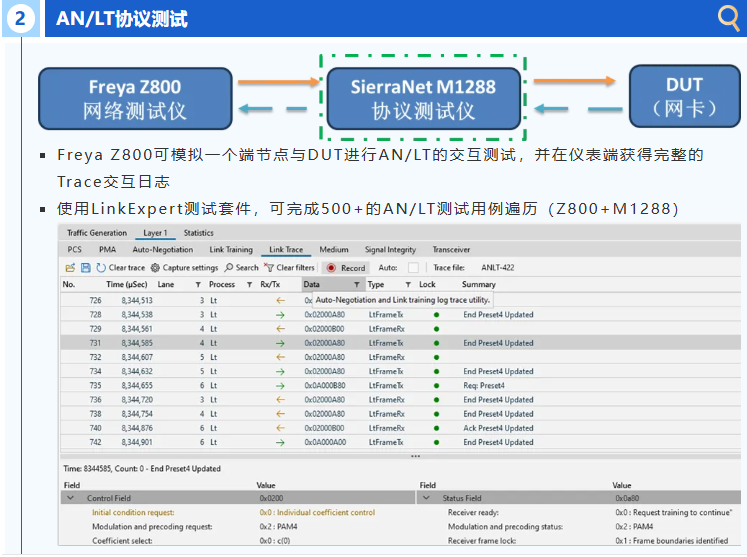Click the Tx arrow in row 728
The image size is (747, 557).
tap(281, 315)
